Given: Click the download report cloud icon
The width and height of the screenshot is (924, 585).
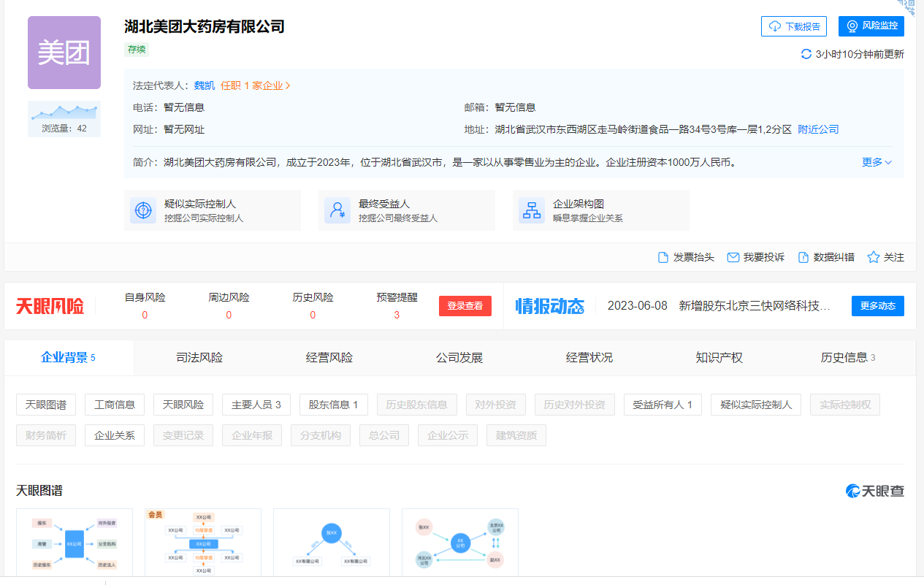Looking at the screenshot, I should (775, 26).
